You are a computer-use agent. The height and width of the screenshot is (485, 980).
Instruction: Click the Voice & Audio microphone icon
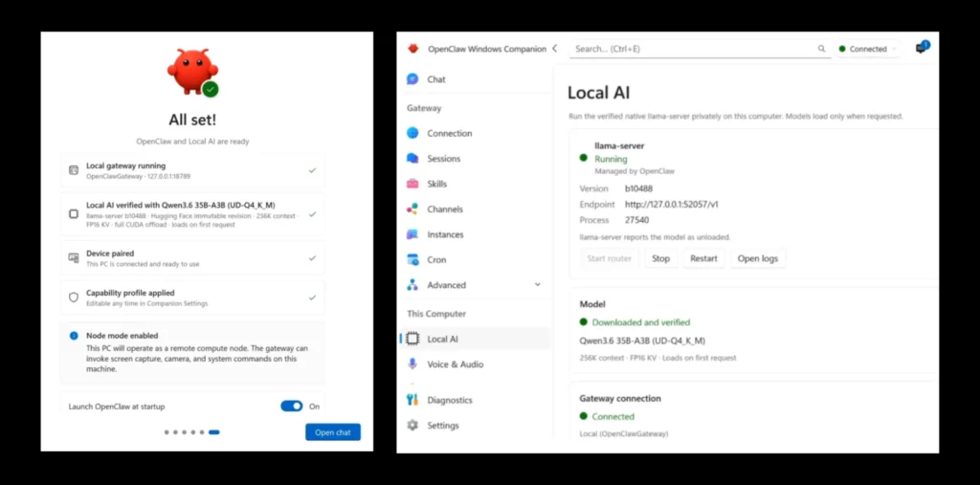[412, 364]
